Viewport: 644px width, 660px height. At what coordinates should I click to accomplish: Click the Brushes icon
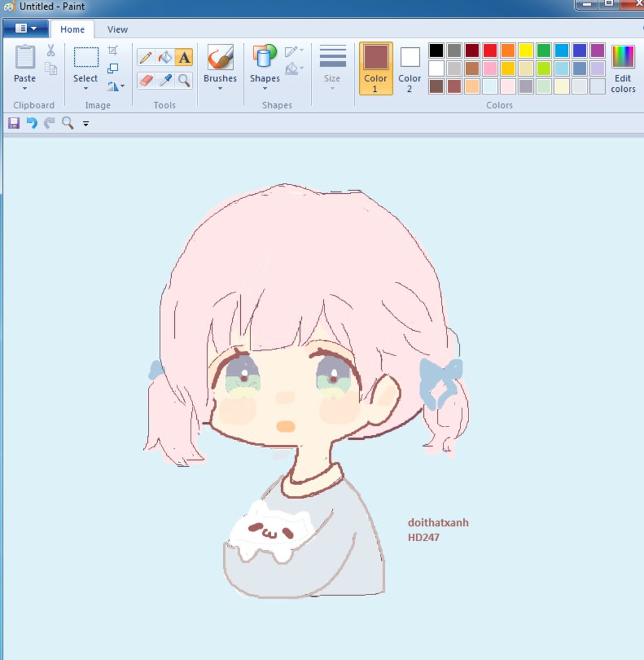pos(220,57)
